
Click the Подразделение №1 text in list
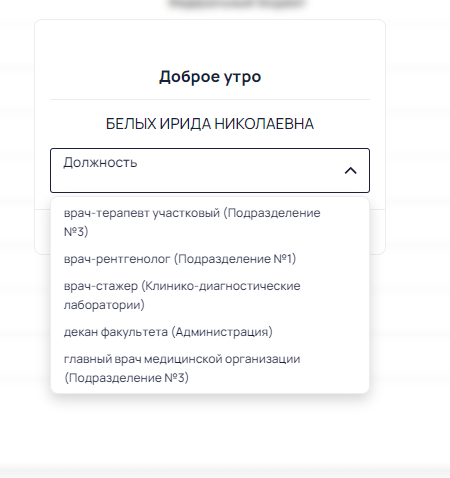tap(235, 259)
